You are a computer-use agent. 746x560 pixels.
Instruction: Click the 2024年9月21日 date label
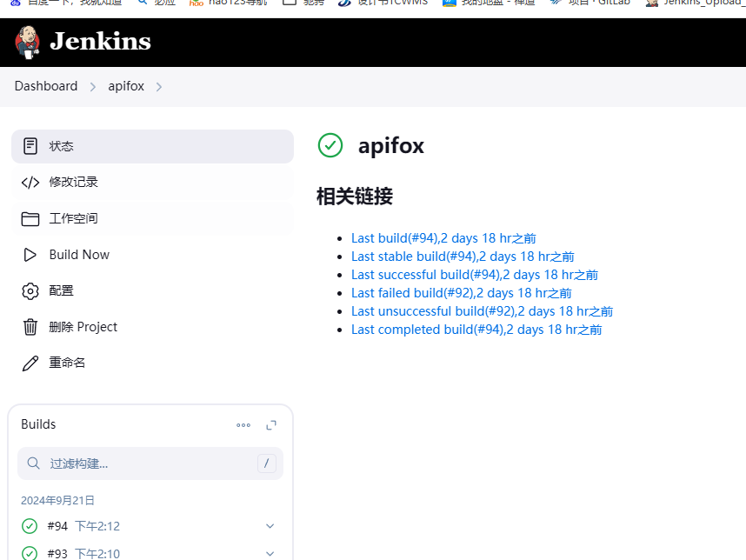pyautogui.click(x=57, y=501)
